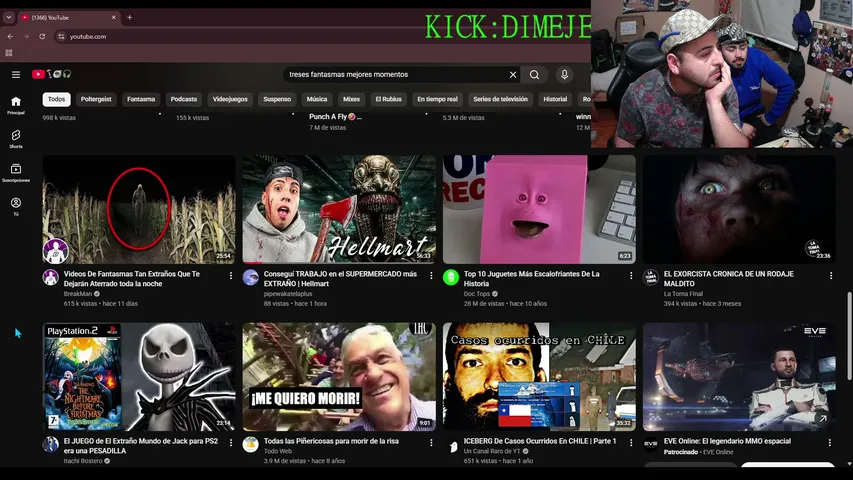The width and height of the screenshot is (853, 480).
Task: Open options menu for Jack PS2 video
Action: 231,443
